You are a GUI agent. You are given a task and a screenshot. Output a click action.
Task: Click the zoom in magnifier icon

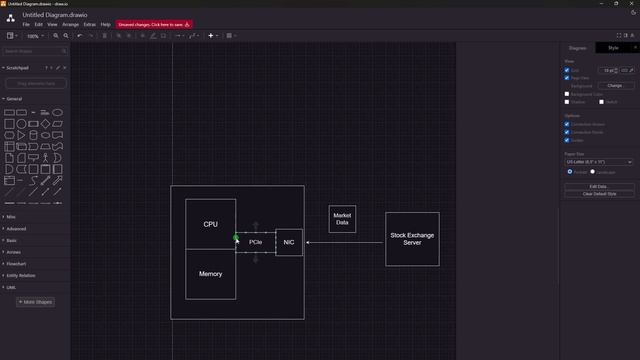[56, 36]
